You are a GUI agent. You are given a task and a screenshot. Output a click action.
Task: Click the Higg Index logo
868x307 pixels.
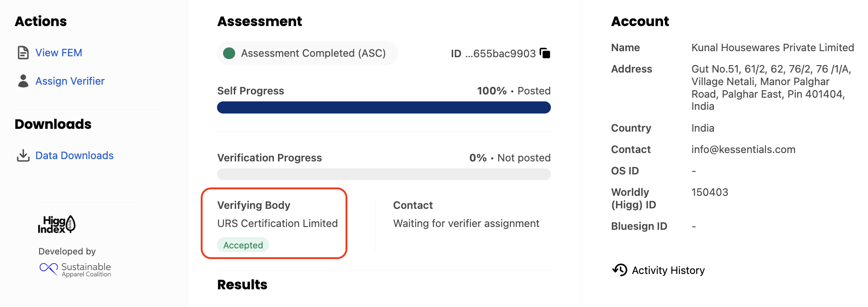pyautogui.click(x=57, y=224)
